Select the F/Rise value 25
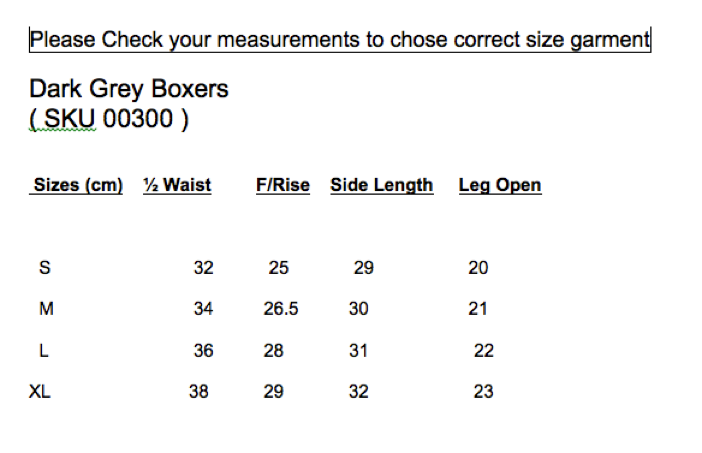702x453 pixels. pyautogui.click(x=279, y=268)
